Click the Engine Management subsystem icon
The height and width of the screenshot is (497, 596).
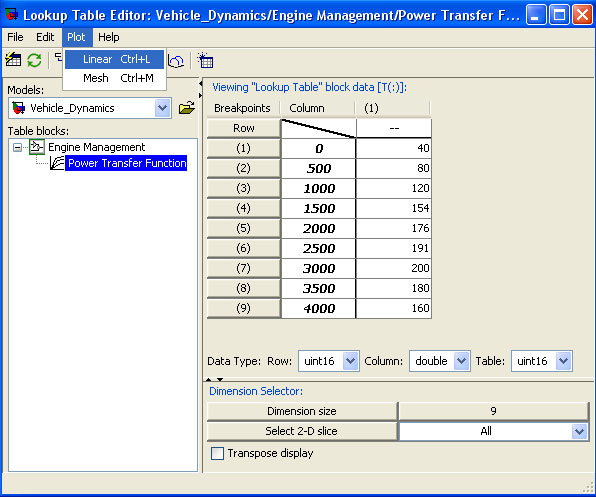coord(37,147)
